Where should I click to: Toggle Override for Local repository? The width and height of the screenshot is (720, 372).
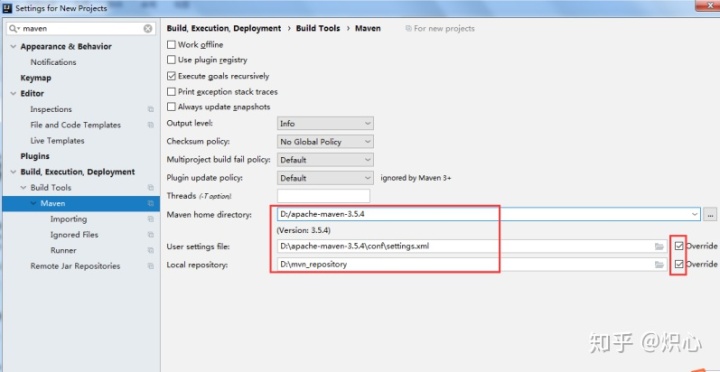click(x=679, y=264)
